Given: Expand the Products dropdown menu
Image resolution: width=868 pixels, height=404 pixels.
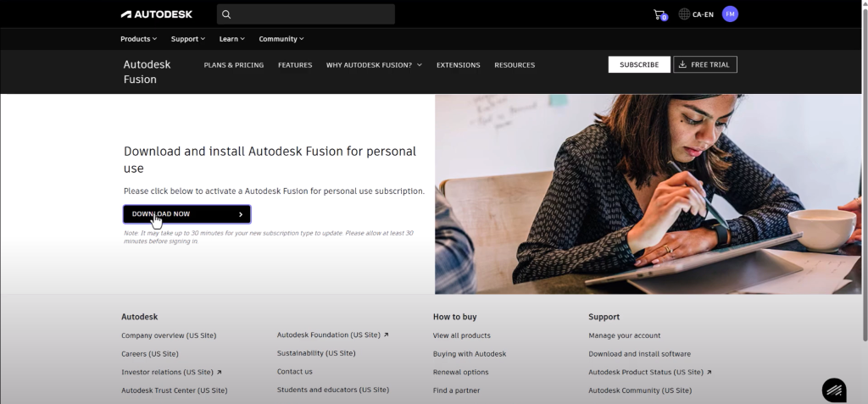Looking at the screenshot, I should [x=138, y=39].
